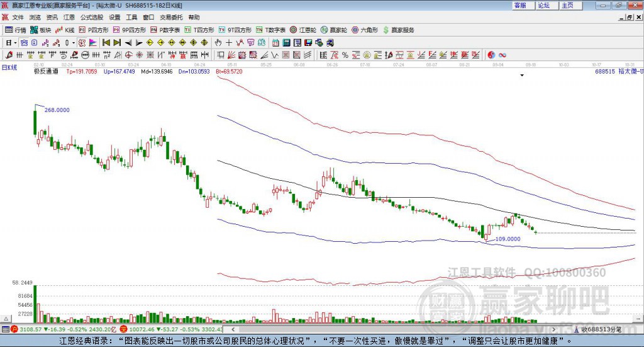Click the last yellow diamond arrow icon
This screenshot has width=644, height=347.
click(204, 43)
